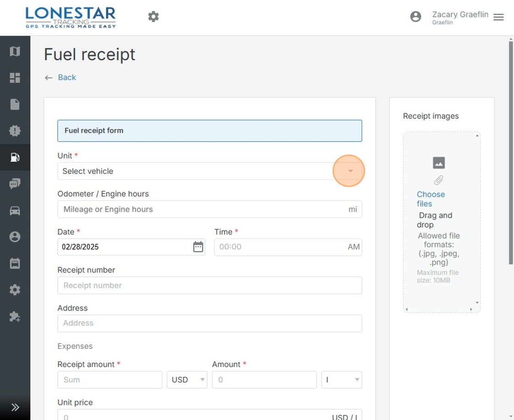Screen dimensions: 514x420
Task: Click the Receipt number input field
Action: tap(209, 286)
